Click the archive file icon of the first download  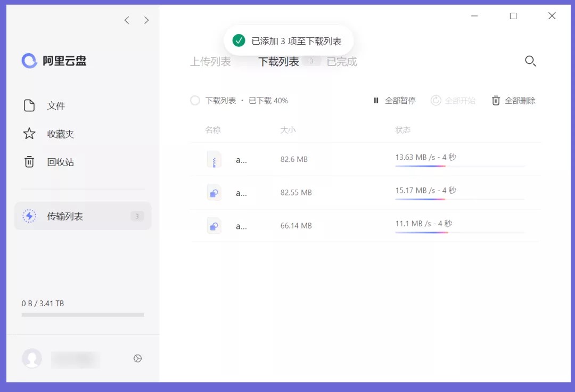(213, 159)
